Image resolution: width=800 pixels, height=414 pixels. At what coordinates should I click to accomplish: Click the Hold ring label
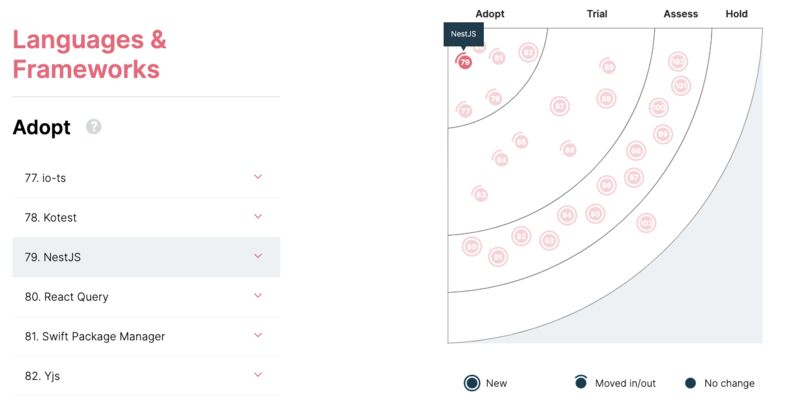(x=736, y=14)
